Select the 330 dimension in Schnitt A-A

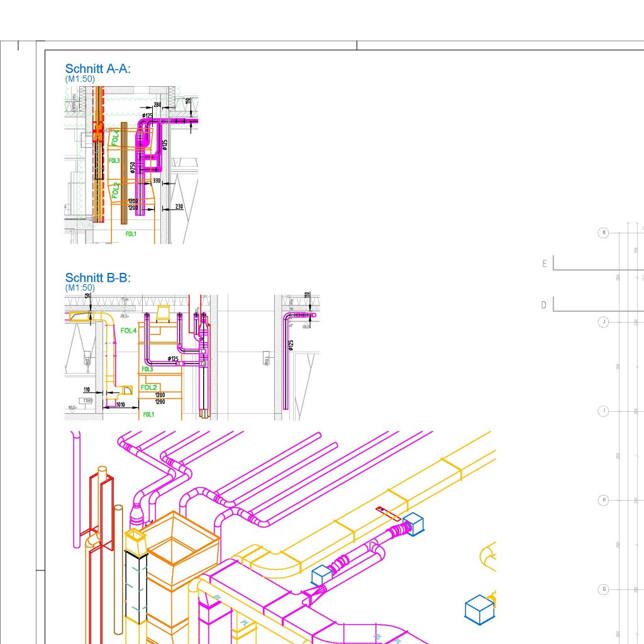[x=157, y=180]
